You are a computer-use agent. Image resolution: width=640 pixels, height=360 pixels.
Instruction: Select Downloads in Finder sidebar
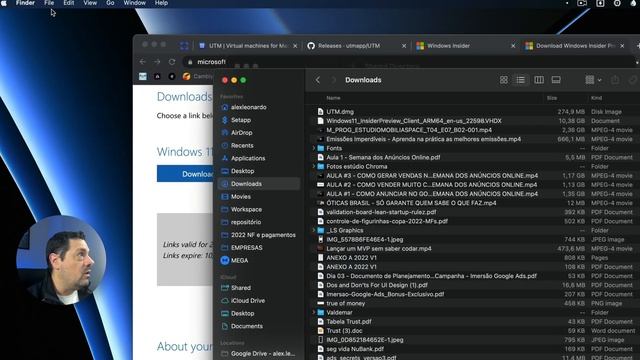[259, 184]
